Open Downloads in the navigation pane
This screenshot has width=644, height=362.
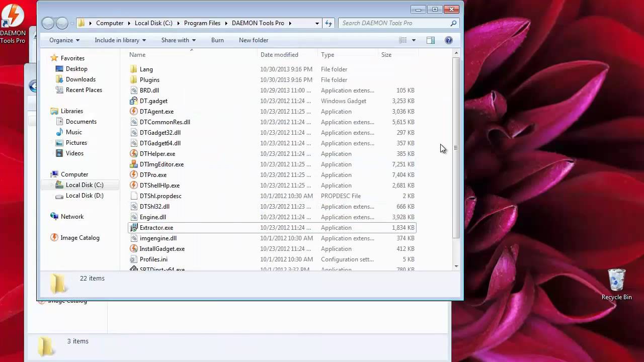click(80, 79)
